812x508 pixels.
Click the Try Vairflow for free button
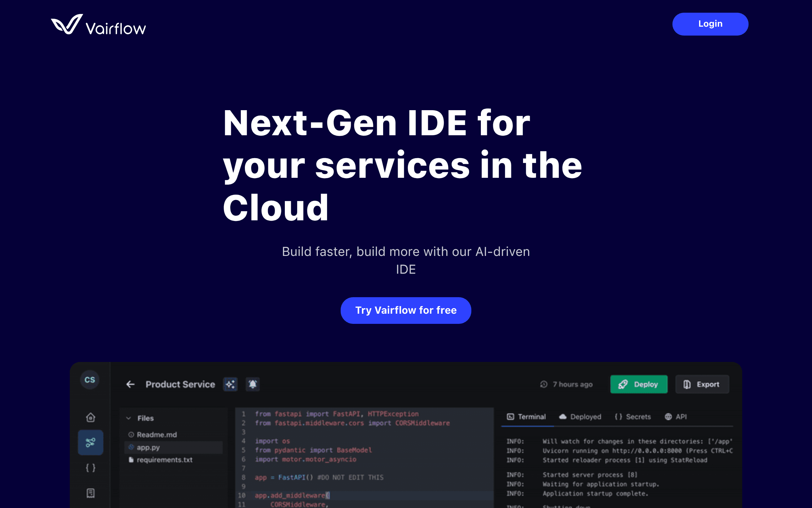(x=406, y=310)
